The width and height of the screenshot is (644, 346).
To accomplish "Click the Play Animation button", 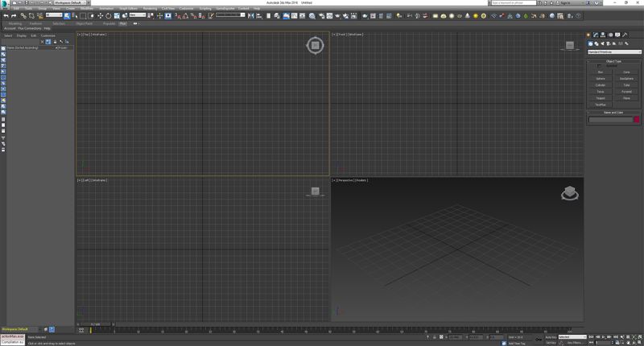I will click(603, 337).
